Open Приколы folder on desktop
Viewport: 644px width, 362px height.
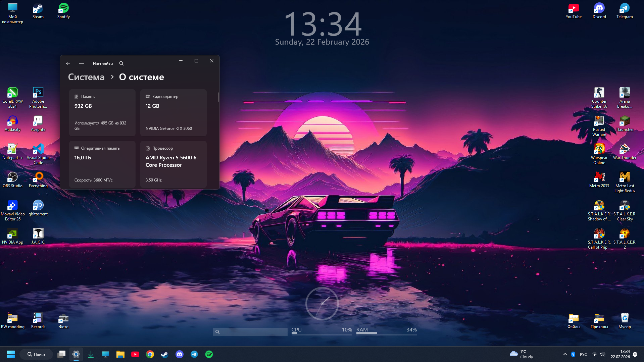coord(599,321)
